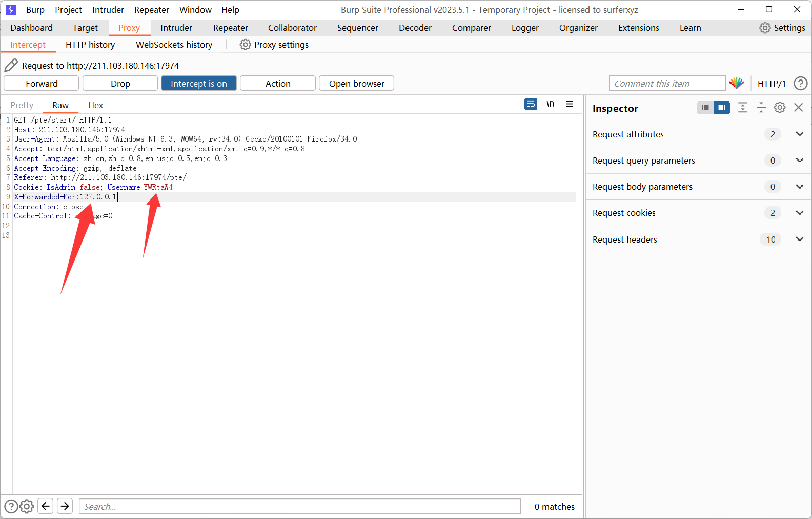Switch to the Dashboard tab
This screenshot has height=519, width=812.
click(31, 28)
